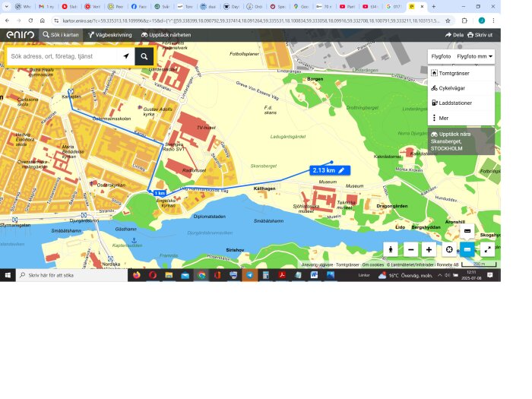Click the 'Diplomatstaden' map label
Image resolution: width=532 pixels, height=399 pixels.
(209, 217)
